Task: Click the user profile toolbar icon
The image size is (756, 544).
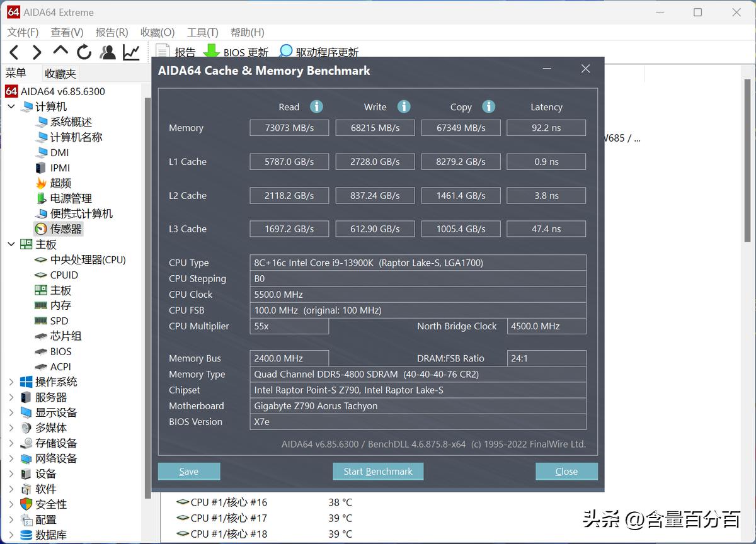Action: coord(107,52)
